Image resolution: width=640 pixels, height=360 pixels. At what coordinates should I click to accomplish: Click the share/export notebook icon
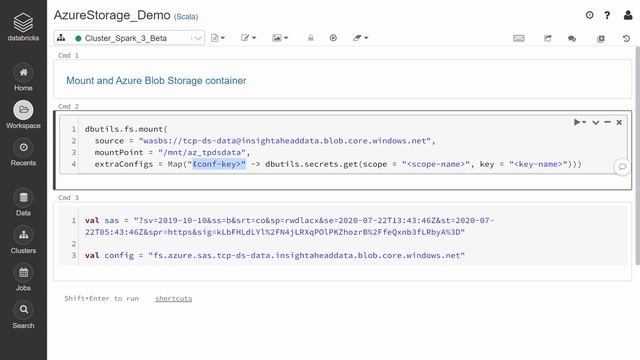(547, 38)
